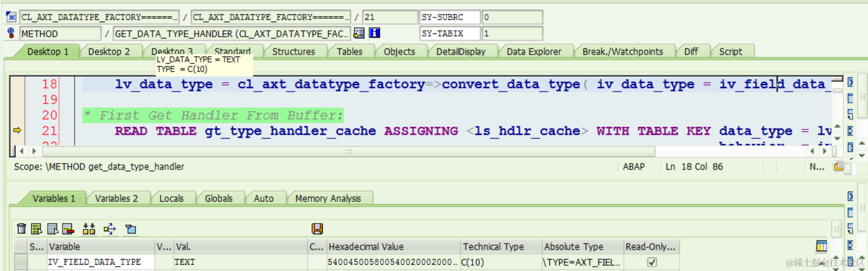The image size is (868, 271).
Task: Open the Objects tab
Action: (399, 51)
